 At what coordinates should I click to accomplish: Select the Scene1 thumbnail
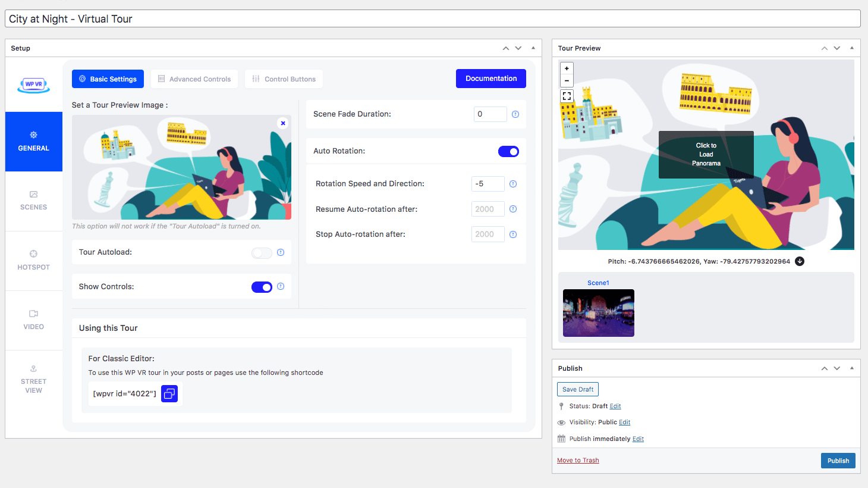[599, 313]
